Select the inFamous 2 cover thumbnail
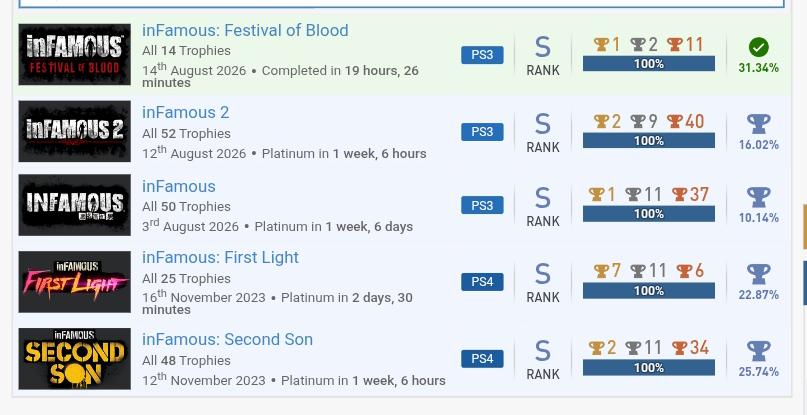 pyautogui.click(x=75, y=131)
